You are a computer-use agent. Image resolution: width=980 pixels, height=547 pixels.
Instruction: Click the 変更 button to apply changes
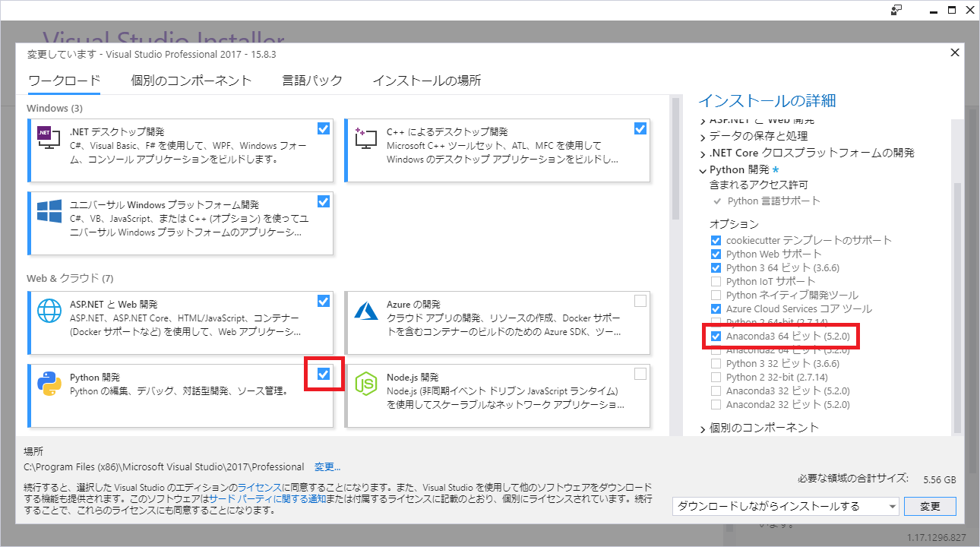coord(930,506)
